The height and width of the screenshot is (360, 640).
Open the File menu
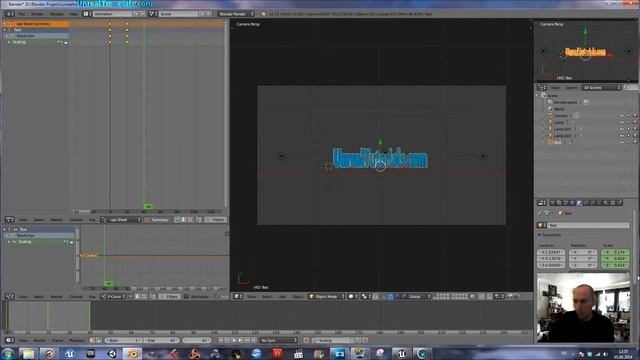(x=22, y=14)
